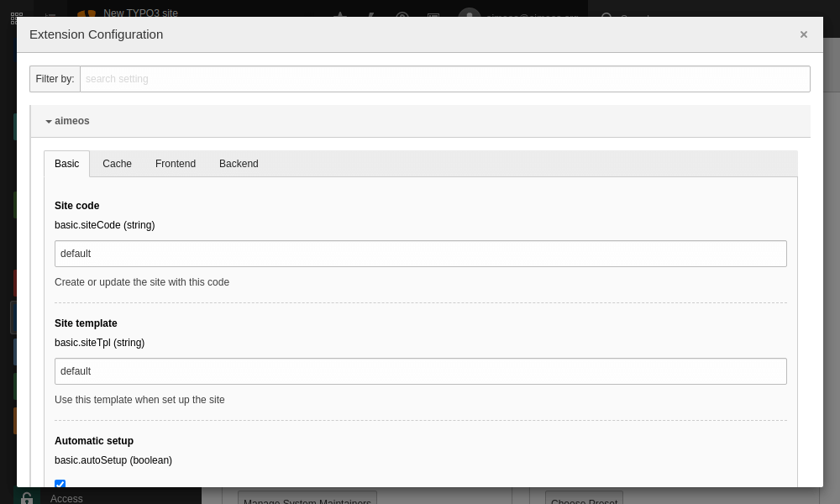840x504 pixels.
Task: Click 'Use this template when set up the site'
Action: pos(139,400)
